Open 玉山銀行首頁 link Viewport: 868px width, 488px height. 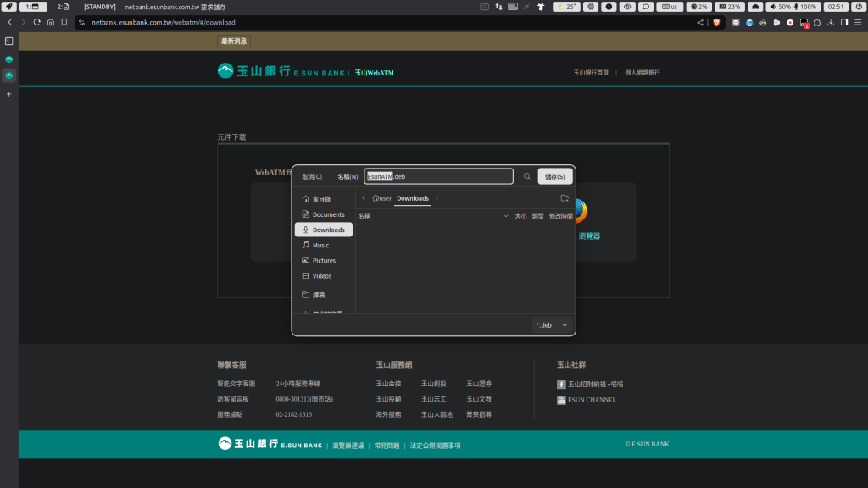pos(591,73)
